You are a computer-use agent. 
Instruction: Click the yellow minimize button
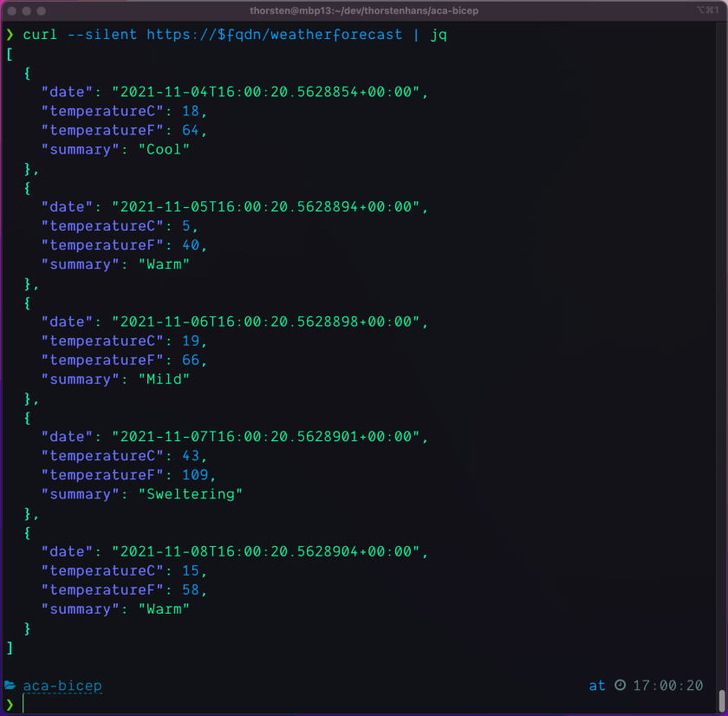pos(26,11)
